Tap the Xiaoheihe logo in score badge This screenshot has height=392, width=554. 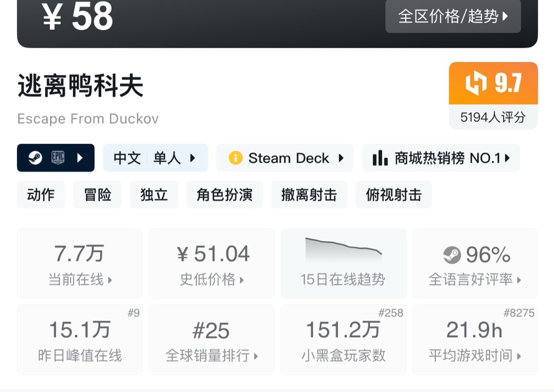pyautogui.click(x=476, y=84)
